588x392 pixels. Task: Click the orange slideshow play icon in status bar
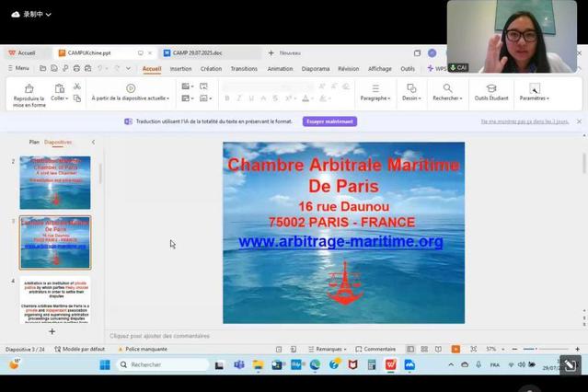click(x=455, y=349)
